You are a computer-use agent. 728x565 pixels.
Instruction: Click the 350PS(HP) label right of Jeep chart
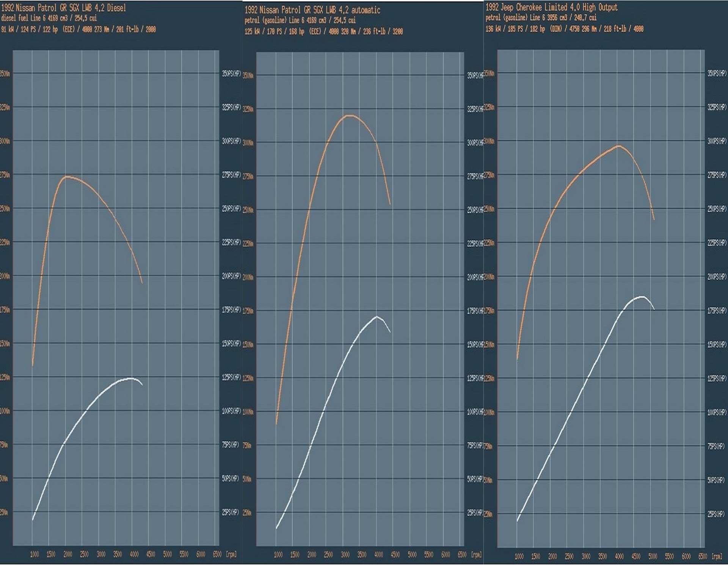click(x=717, y=74)
